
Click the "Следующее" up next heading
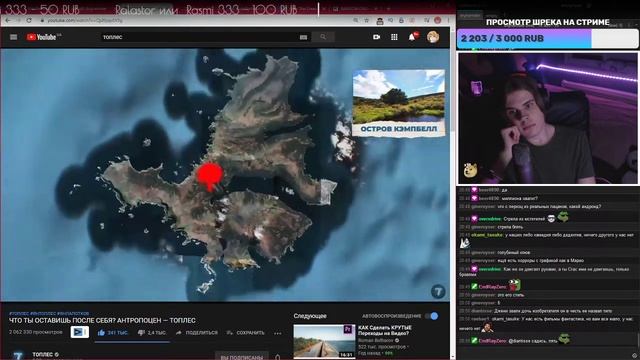click(x=310, y=316)
